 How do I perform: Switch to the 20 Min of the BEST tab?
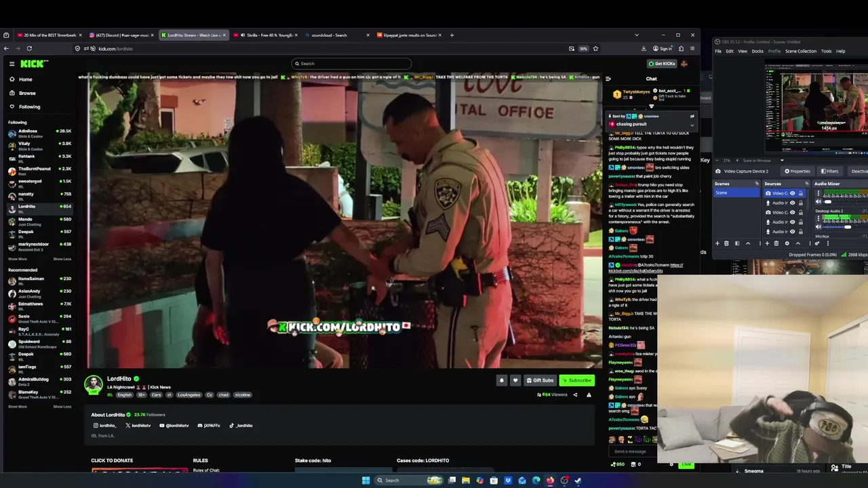click(x=49, y=35)
